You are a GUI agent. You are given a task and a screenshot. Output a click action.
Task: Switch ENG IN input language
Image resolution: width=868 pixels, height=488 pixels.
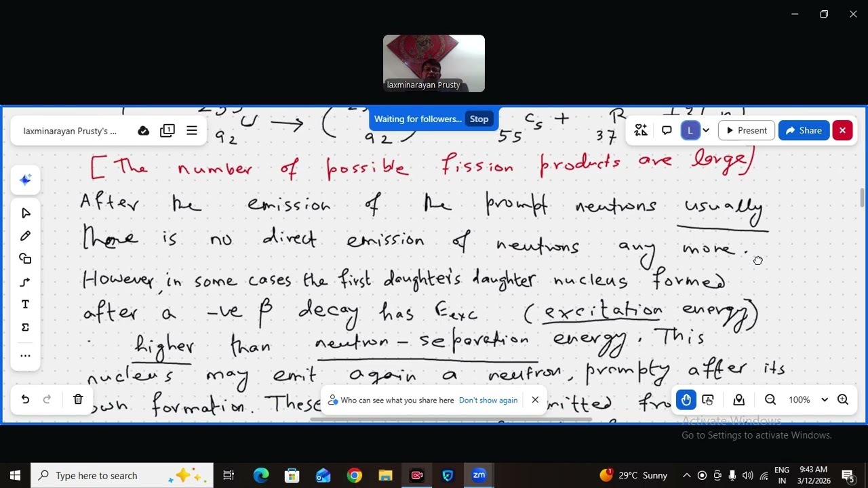(x=781, y=476)
